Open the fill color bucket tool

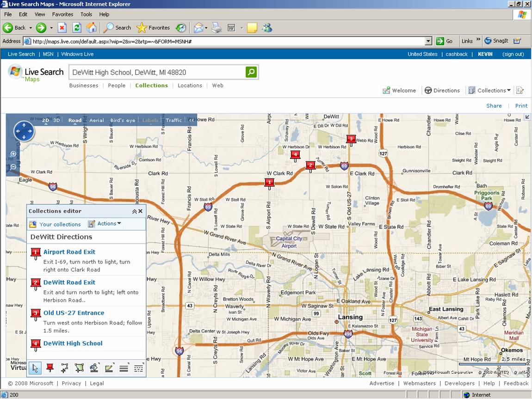(x=94, y=368)
